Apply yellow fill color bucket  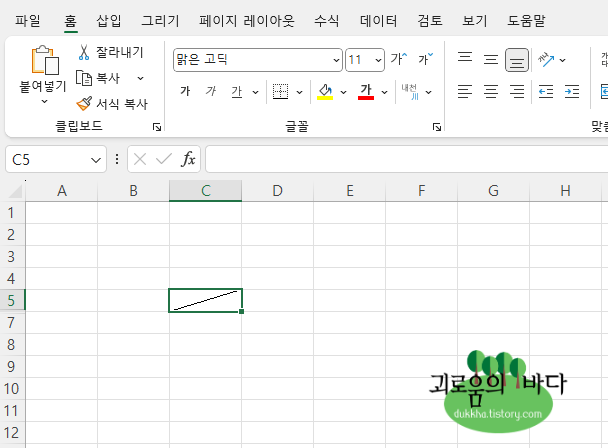(x=325, y=92)
